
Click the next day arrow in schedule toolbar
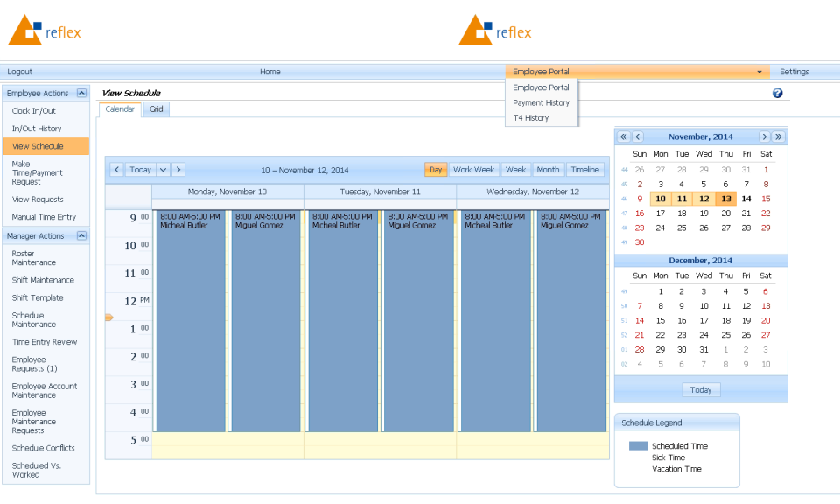click(x=178, y=169)
